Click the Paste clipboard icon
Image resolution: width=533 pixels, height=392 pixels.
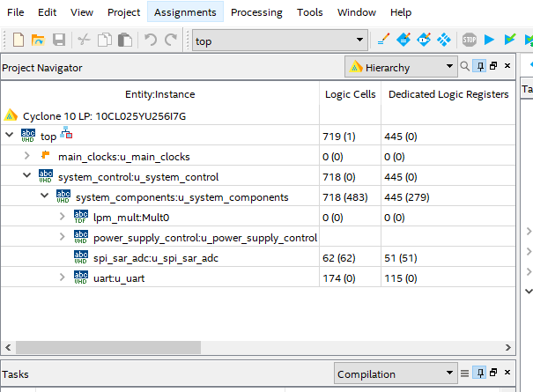[x=125, y=40]
